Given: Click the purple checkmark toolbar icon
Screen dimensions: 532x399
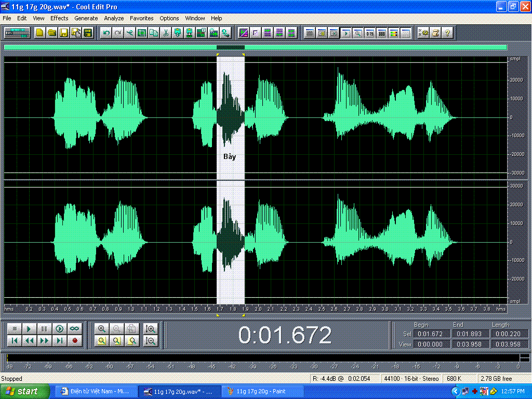Looking at the screenshot, I should (x=256, y=33).
